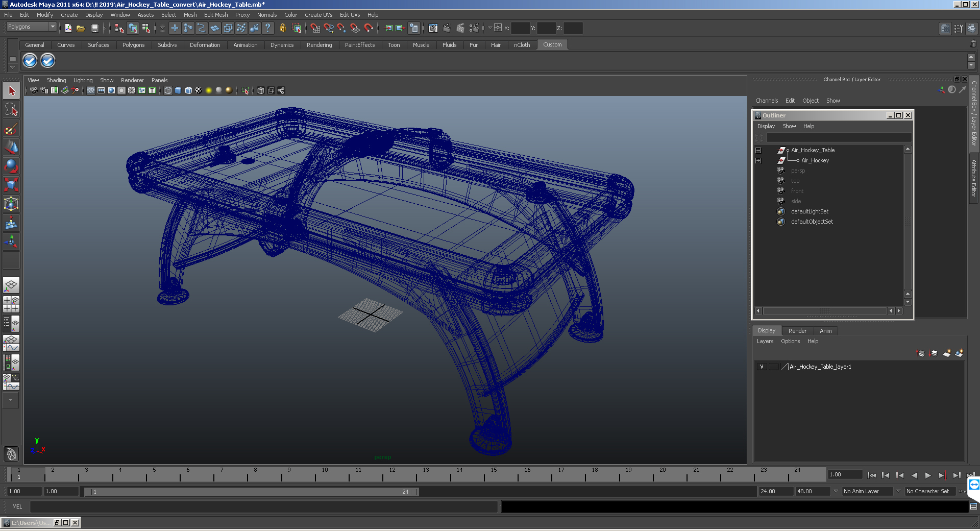Click the MEL command input field
The width and height of the screenshot is (980, 531).
[263, 506]
